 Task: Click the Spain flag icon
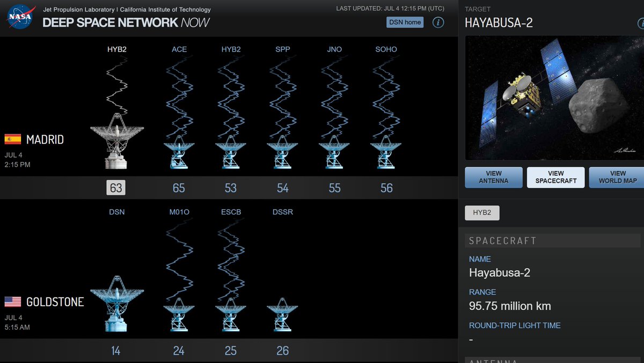pyautogui.click(x=12, y=139)
